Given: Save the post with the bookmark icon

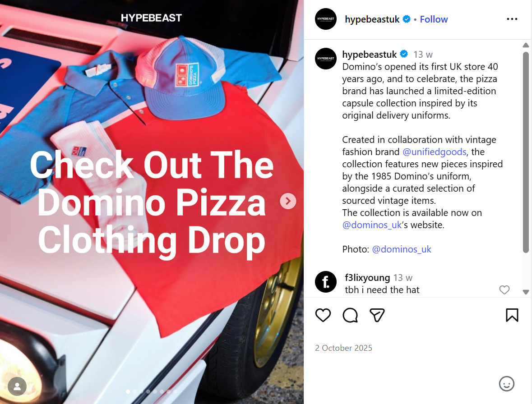Looking at the screenshot, I should coord(512,315).
